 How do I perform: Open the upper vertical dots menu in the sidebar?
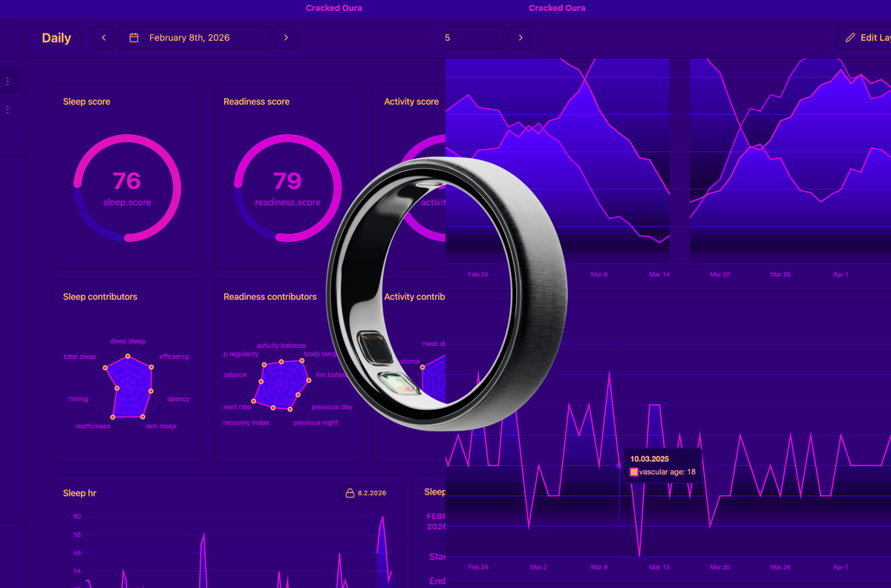(x=8, y=81)
